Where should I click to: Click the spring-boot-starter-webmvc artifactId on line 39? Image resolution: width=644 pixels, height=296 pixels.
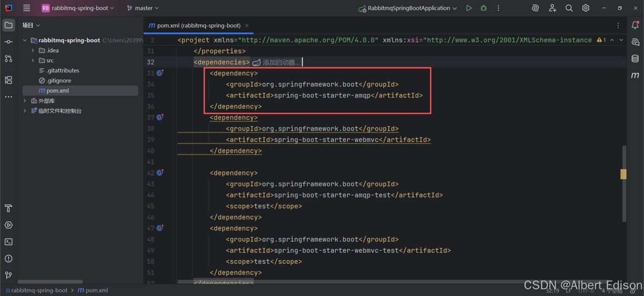tap(326, 140)
